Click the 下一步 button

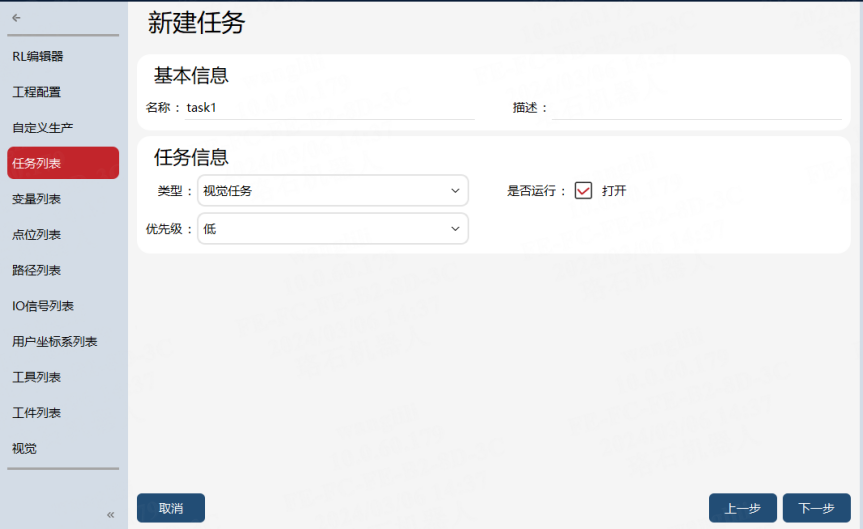(x=816, y=508)
